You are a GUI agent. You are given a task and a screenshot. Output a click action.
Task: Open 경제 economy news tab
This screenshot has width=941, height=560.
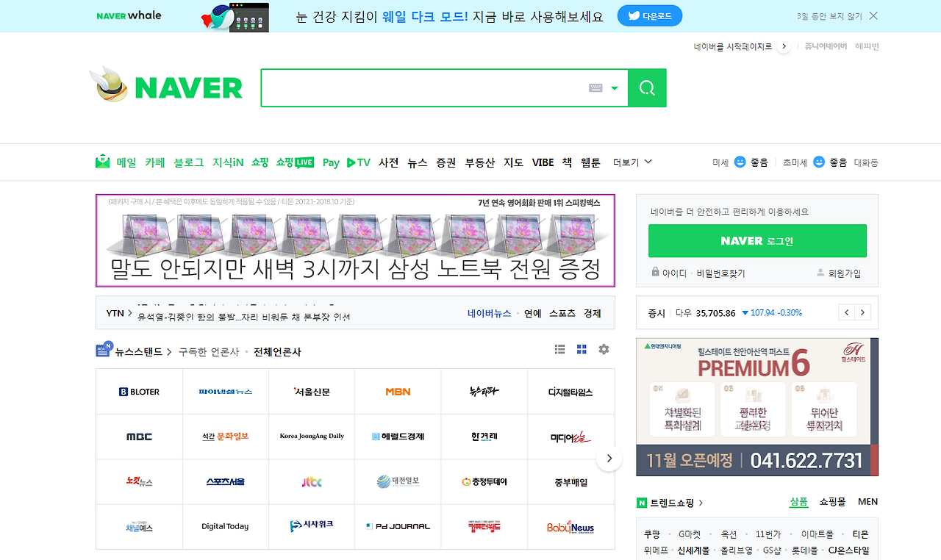(593, 313)
